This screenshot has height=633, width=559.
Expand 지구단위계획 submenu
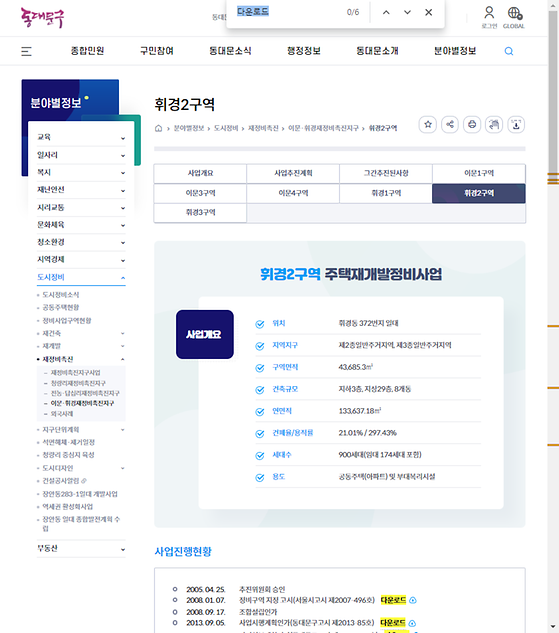coord(123,430)
